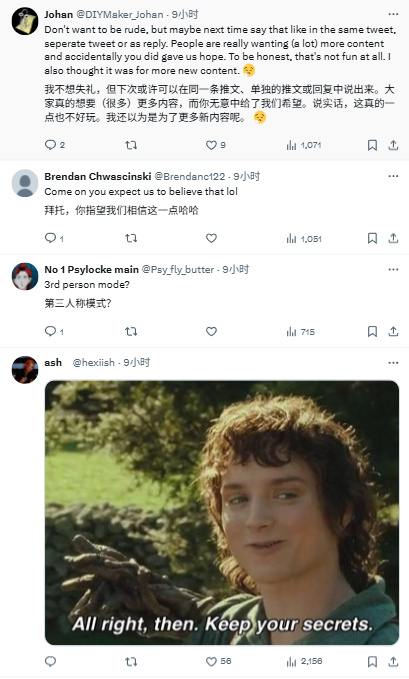The width and height of the screenshot is (409, 679).
Task: Share Johan's tweet
Action: [x=393, y=145]
